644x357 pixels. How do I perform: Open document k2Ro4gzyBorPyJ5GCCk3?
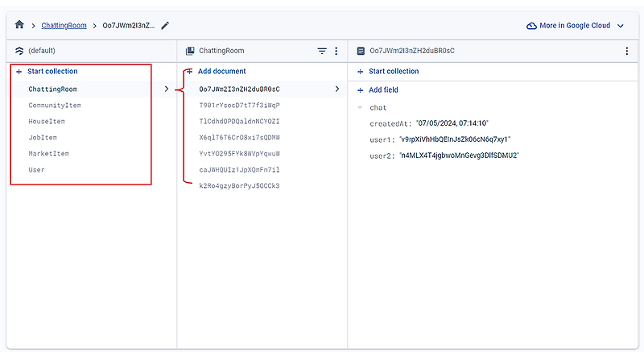click(239, 186)
